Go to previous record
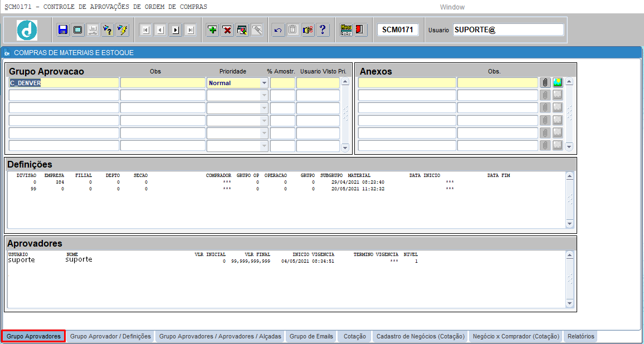 point(160,30)
